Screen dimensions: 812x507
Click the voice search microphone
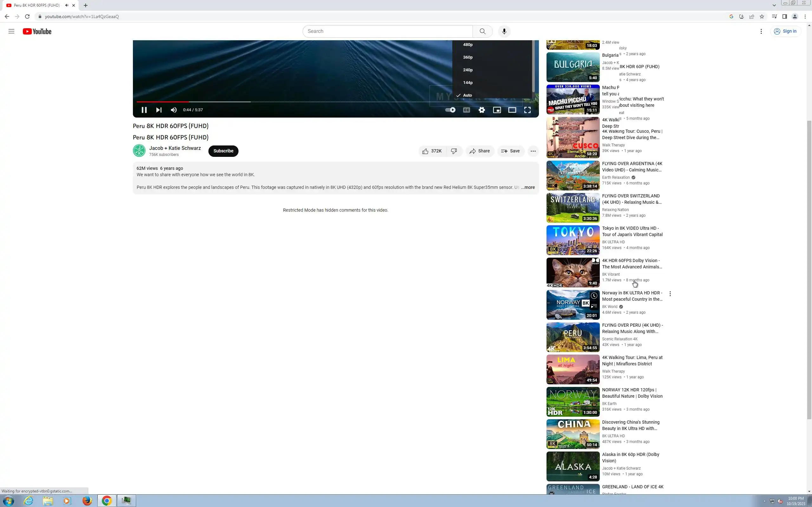click(504, 31)
